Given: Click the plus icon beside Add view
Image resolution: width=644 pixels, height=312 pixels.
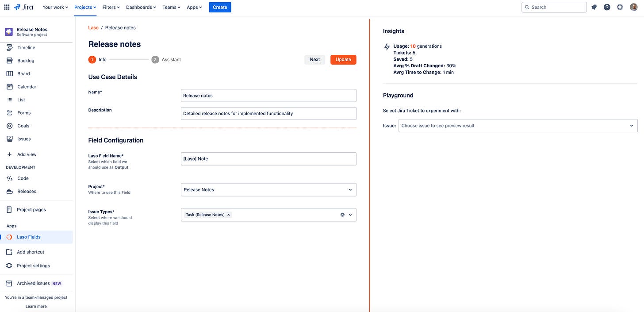Looking at the screenshot, I should tap(9, 154).
